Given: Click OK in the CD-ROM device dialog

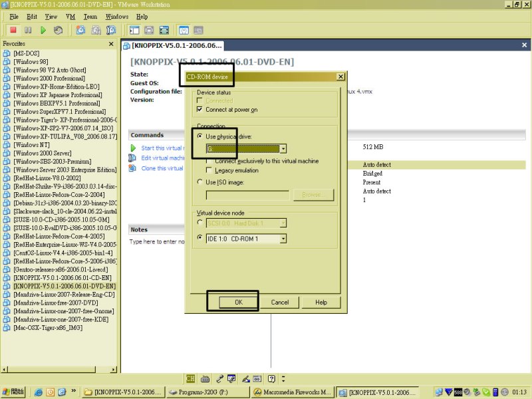Looking at the screenshot, I should click(x=239, y=303).
